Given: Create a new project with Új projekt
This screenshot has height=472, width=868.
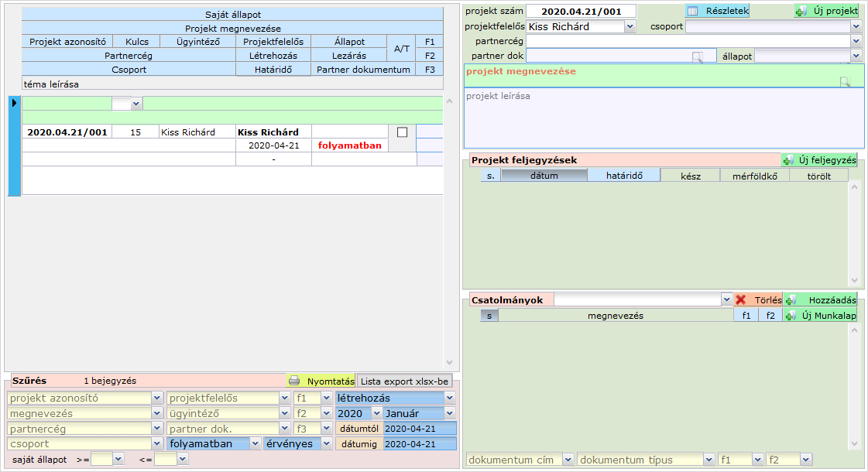Looking at the screenshot, I should coord(826,11).
